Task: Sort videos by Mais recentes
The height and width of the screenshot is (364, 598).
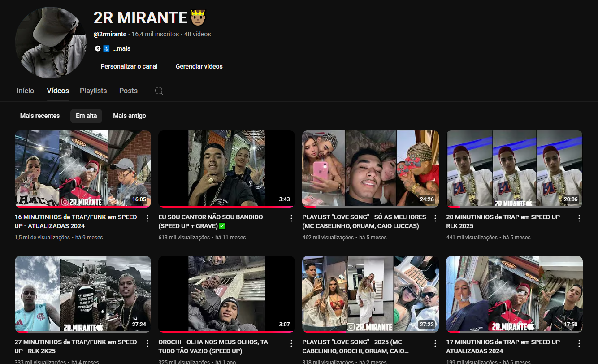Action: (40, 116)
